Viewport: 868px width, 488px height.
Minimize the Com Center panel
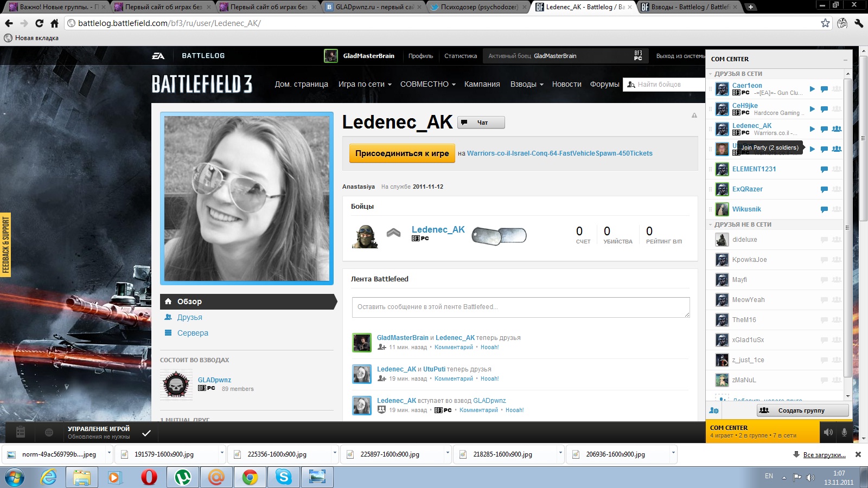pos(845,60)
